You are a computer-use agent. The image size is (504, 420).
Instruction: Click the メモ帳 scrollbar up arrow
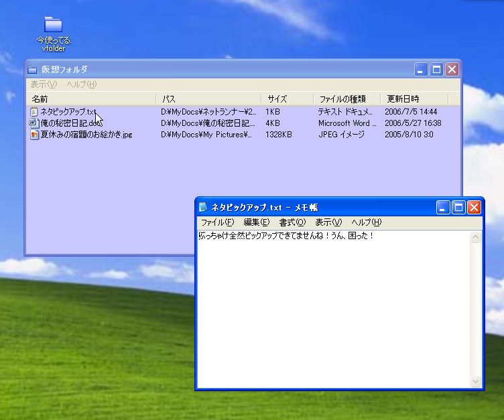(476, 237)
